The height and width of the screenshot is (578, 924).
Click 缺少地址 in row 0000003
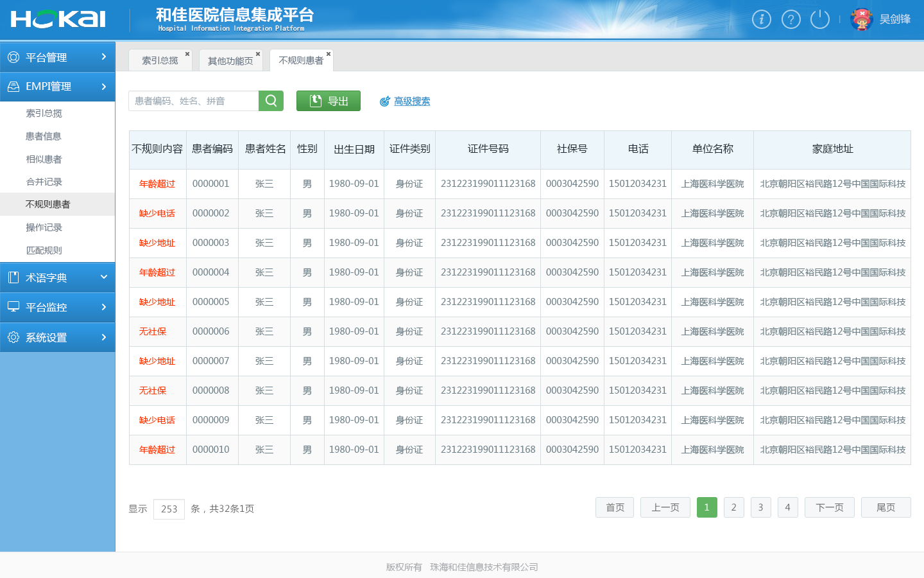(157, 243)
